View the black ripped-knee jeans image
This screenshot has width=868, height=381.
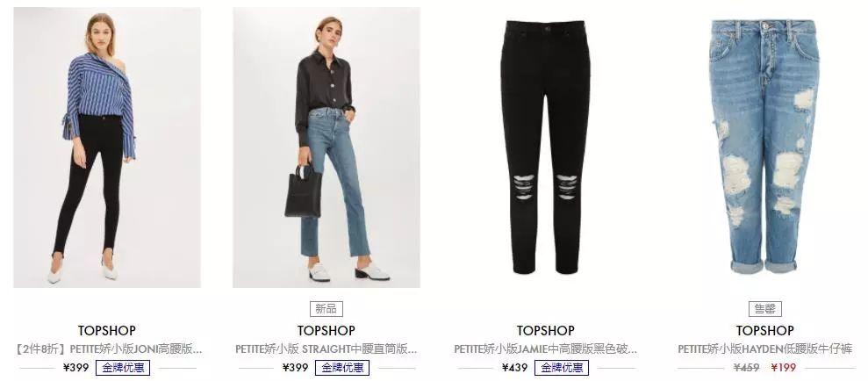pos(545,147)
